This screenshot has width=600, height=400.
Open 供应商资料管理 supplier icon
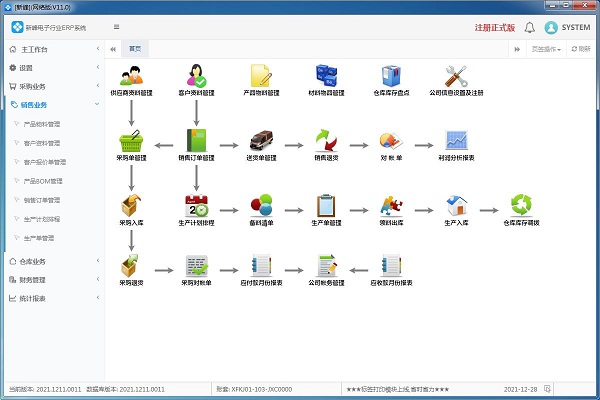[x=132, y=75]
